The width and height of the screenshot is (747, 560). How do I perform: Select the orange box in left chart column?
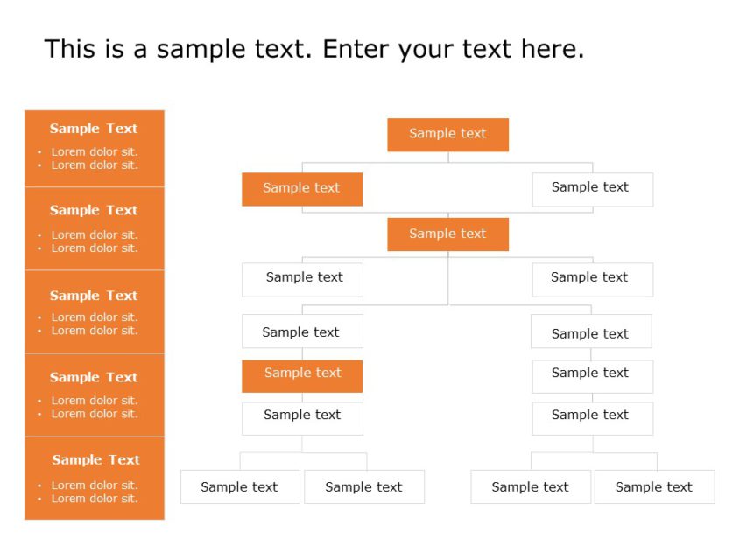click(x=302, y=375)
